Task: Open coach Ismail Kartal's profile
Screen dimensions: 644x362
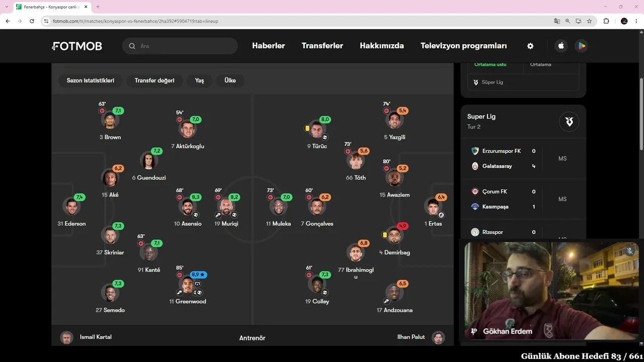Action: click(x=86, y=337)
